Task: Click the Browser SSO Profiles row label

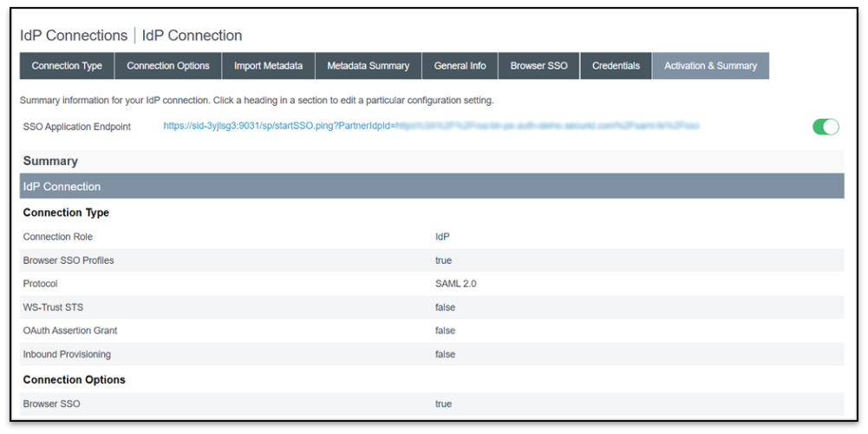Action: click(x=69, y=260)
